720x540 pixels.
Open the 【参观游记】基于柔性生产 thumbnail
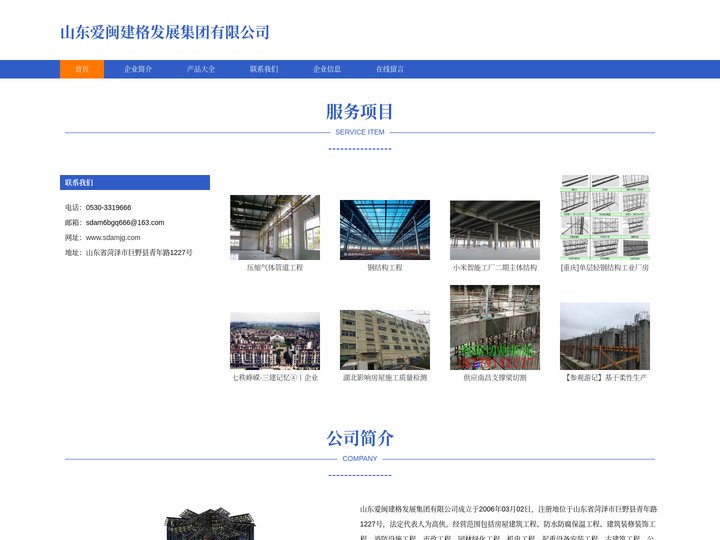coord(605,336)
